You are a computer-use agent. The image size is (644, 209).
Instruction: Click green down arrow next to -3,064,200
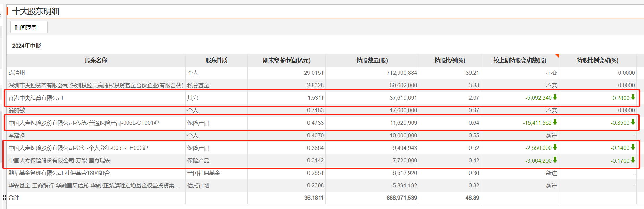click(x=555, y=160)
